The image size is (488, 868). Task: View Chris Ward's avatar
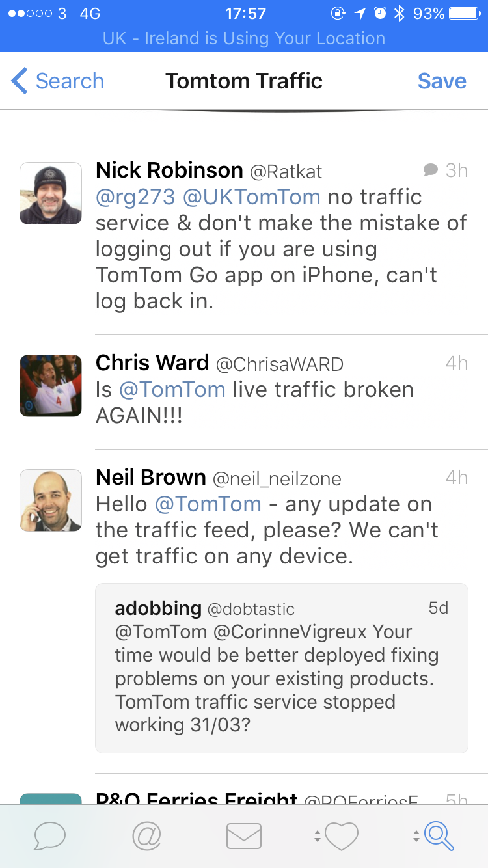(51, 386)
